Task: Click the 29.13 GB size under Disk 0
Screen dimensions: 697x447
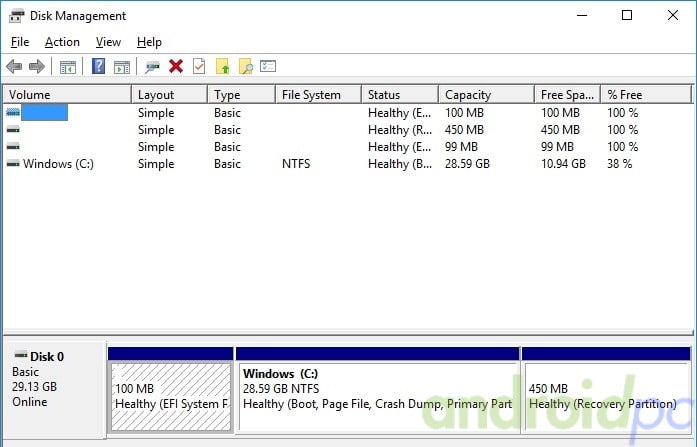Action: tap(34, 387)
